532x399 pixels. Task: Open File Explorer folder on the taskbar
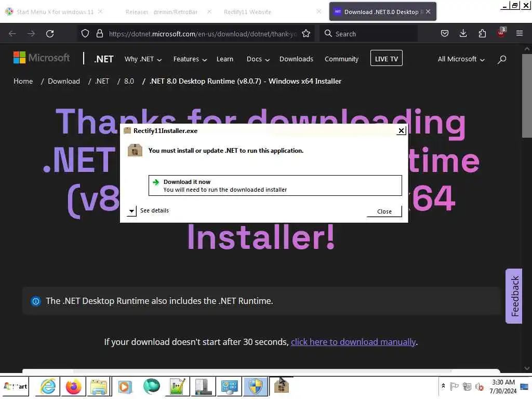[99, 387]
